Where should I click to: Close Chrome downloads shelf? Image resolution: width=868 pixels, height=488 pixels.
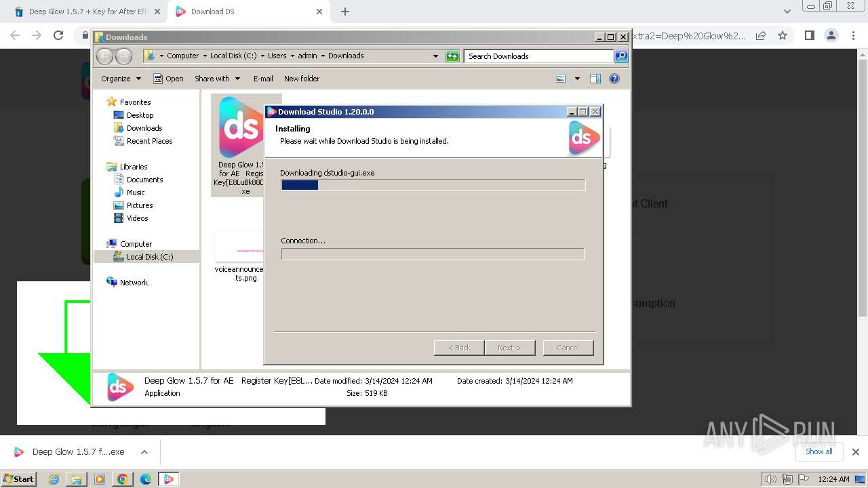coord(855,452)
